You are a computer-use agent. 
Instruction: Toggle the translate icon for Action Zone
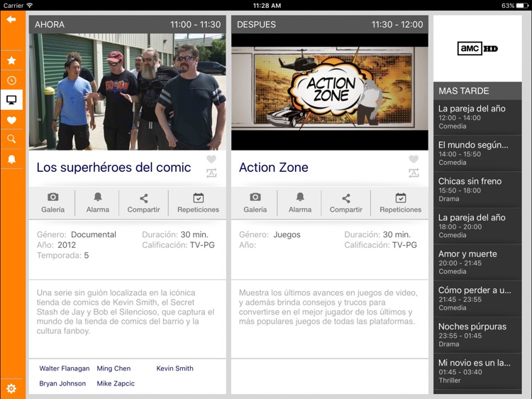coord(414,173)
